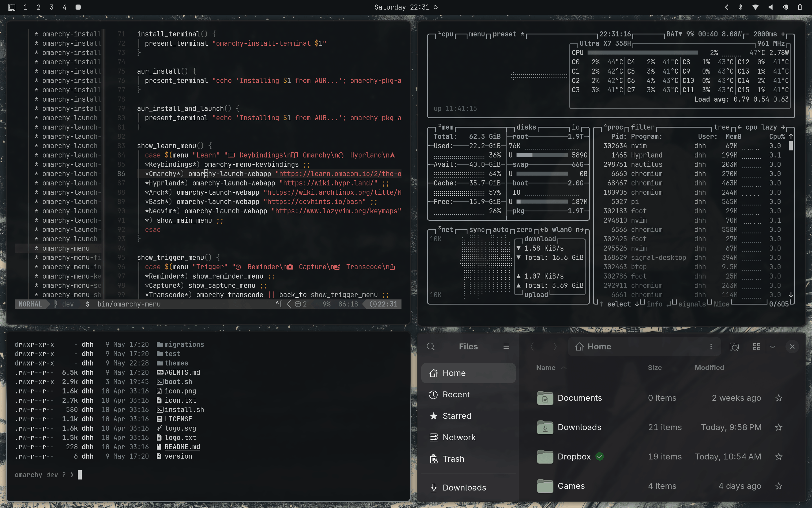Click the active workspace square indicator

78,7
